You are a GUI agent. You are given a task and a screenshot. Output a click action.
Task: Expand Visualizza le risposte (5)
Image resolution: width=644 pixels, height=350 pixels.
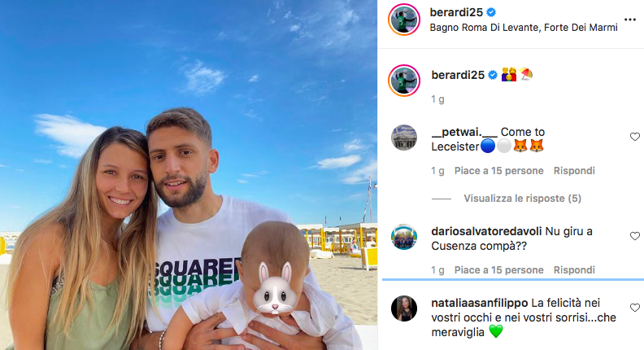(522, 199)
